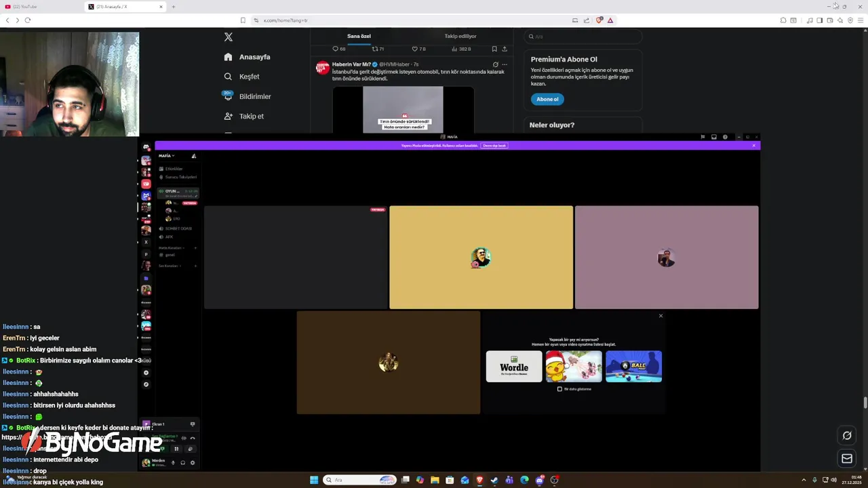Open a new browser tab
Viewport: 868px width, 488px height.
[174, 7]
